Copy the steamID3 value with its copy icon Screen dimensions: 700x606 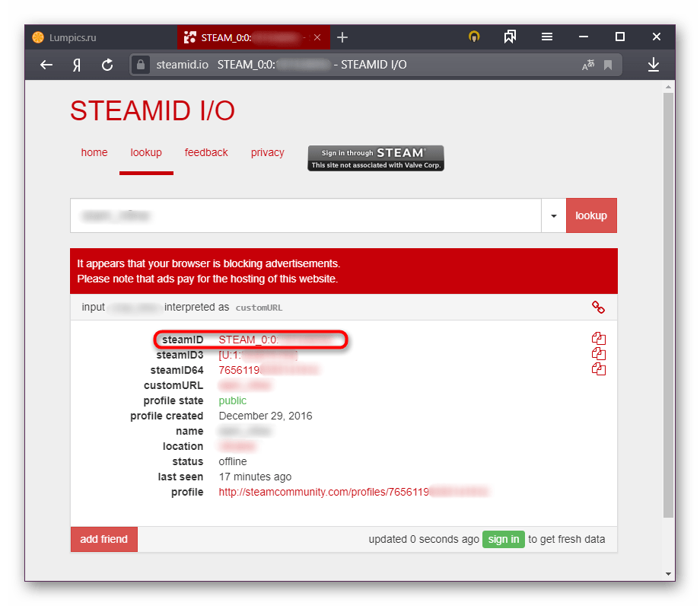pyautogui.click(x=599, y=354)
